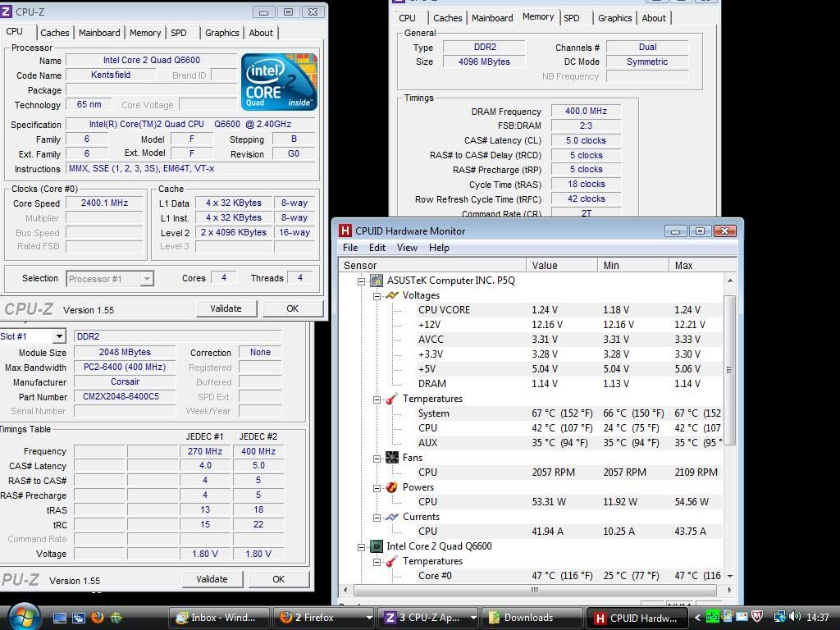Click the green globe quick launch icon
This screenshot has width=840, height=630.
pyautogui.click(x=116, y=618)
